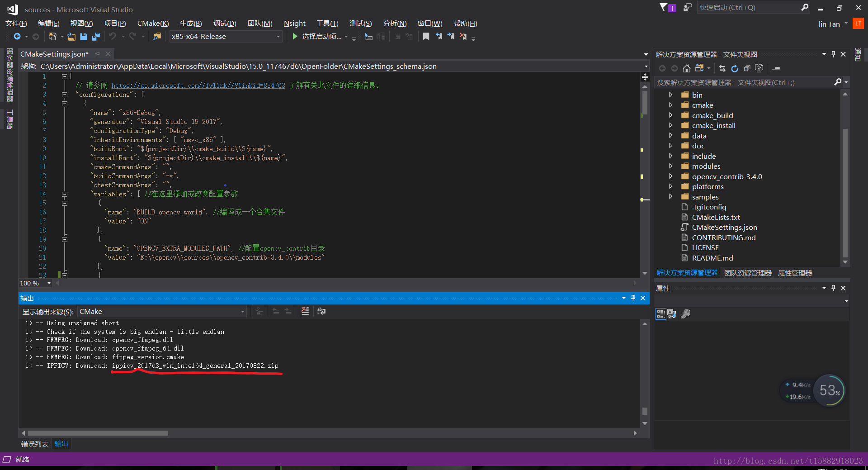Pin the CMakeSettings.json tab
Image resolution: width=868 pixels, height=470 pixels.
[97, 54]
